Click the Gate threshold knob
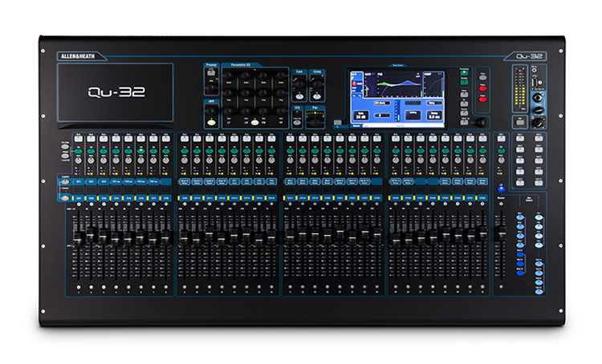This screenshot has width=602, height=364. coord(299,84)
